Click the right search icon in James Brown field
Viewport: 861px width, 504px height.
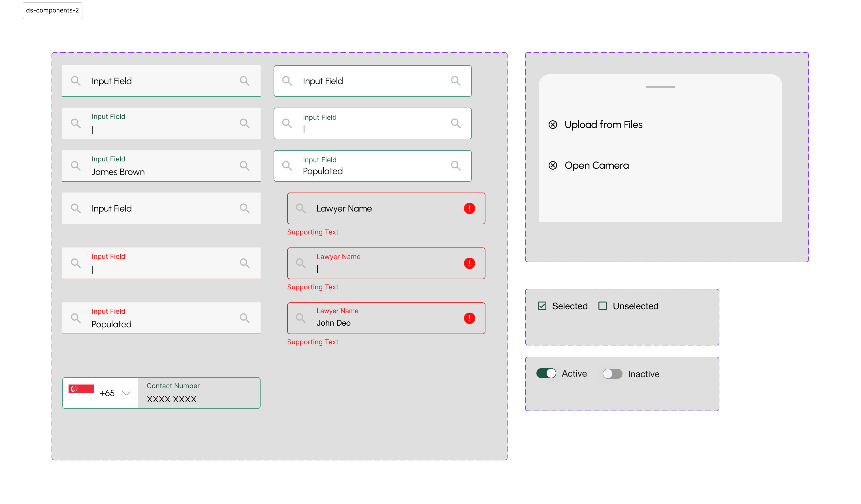point(245,166)
